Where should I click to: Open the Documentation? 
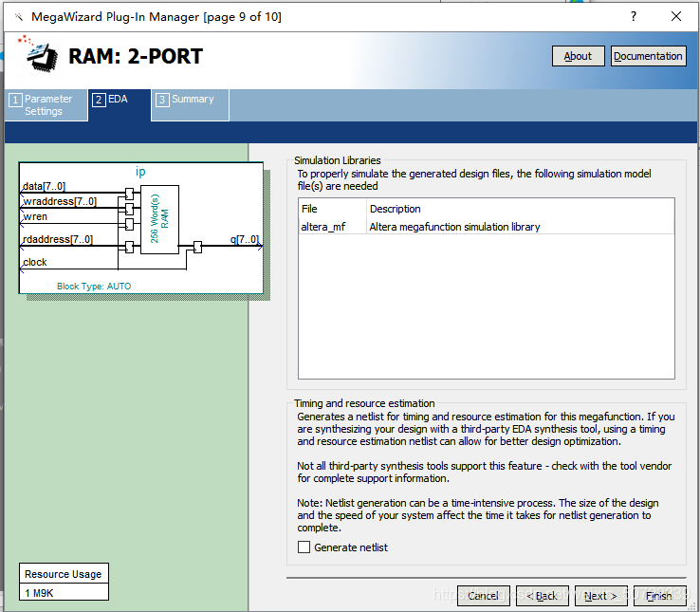pos(648,56)
